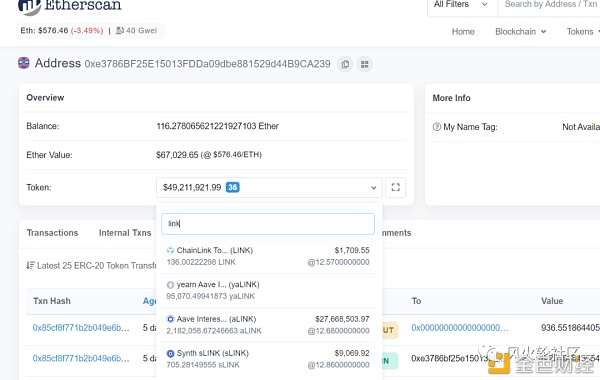Open the Tokens menu

click(x=582, y=32)
